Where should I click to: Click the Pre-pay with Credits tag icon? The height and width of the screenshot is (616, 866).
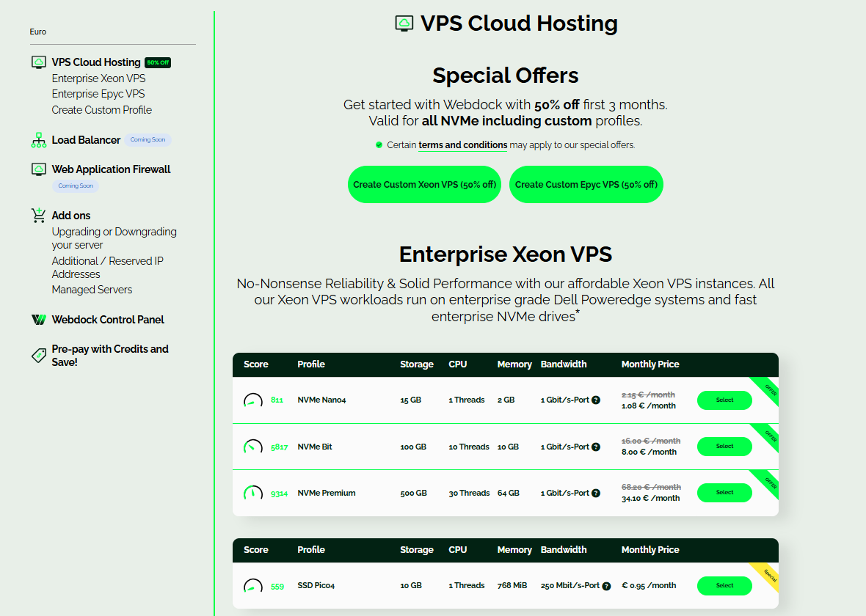[39, 356]
